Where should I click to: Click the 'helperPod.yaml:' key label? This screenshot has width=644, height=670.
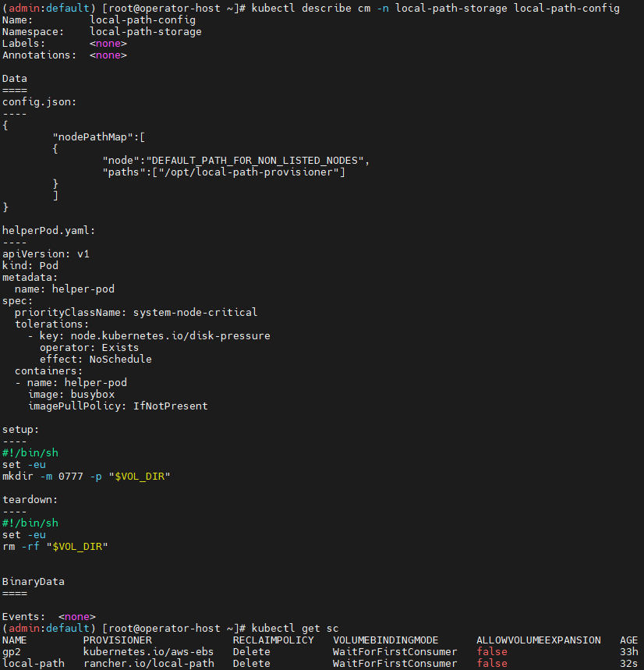[48, 231]
